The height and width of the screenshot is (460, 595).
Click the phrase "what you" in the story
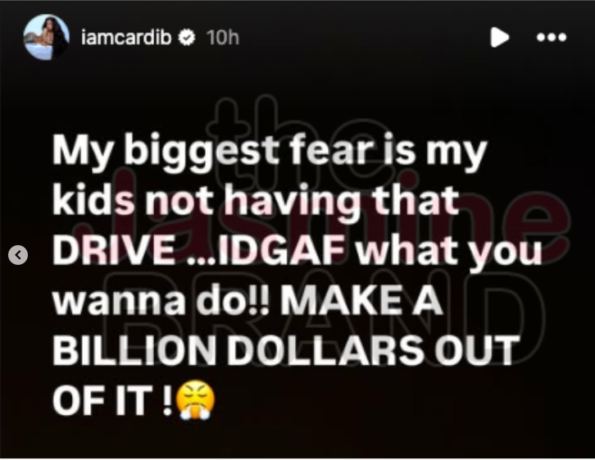(450, 252)
